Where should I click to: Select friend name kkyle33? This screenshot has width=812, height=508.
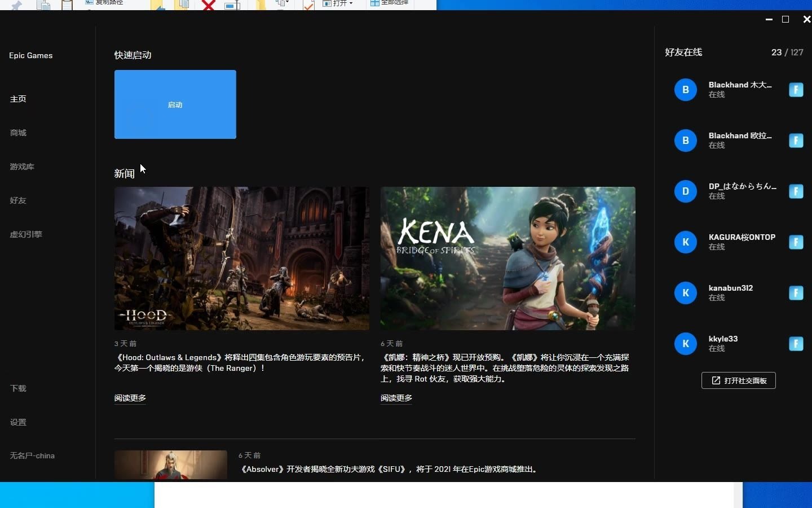723,339
